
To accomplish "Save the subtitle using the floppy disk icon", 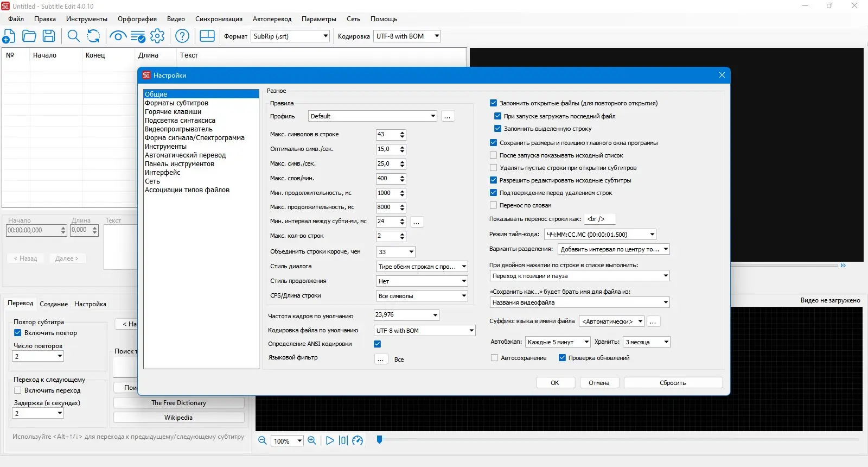I will coord(49,36).
